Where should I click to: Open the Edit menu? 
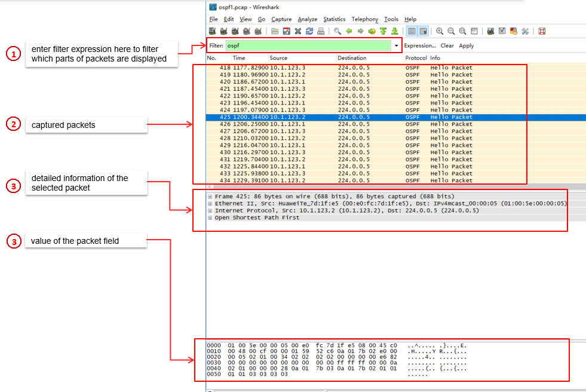pos(229,19)
